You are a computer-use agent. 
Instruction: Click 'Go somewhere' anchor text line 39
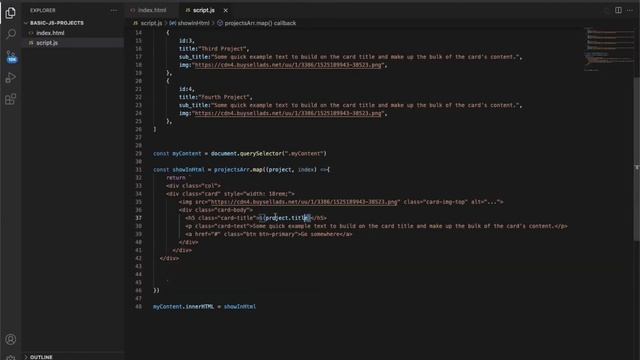(319, 234)
